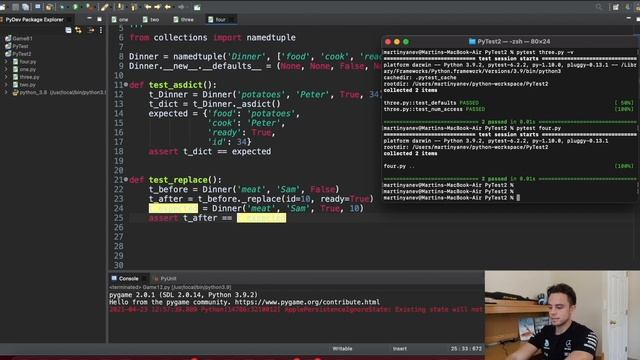Open the Package Explorer view menu dots
Viewport: 640px width, 360px height.
101,30
